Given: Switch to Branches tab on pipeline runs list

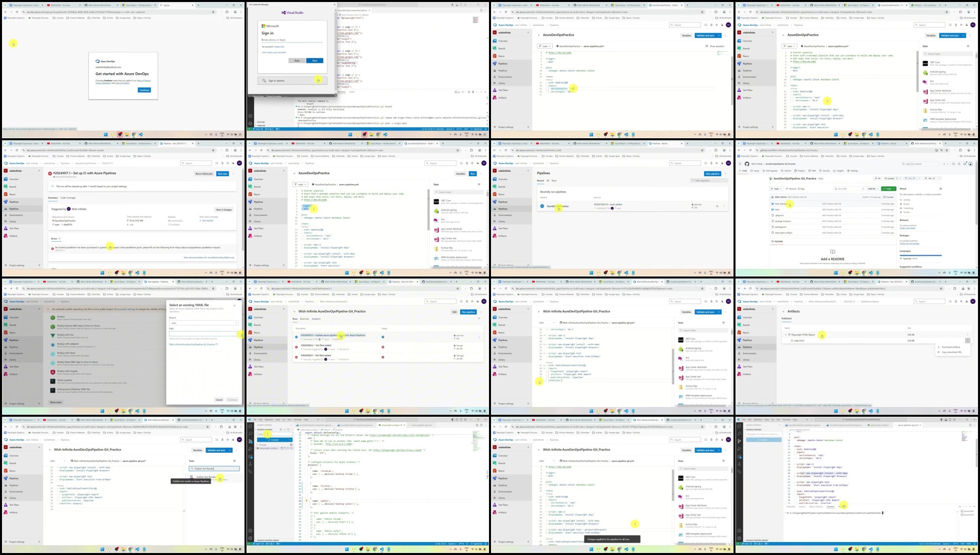Looking at the screenshot, I should coord(304,319).
